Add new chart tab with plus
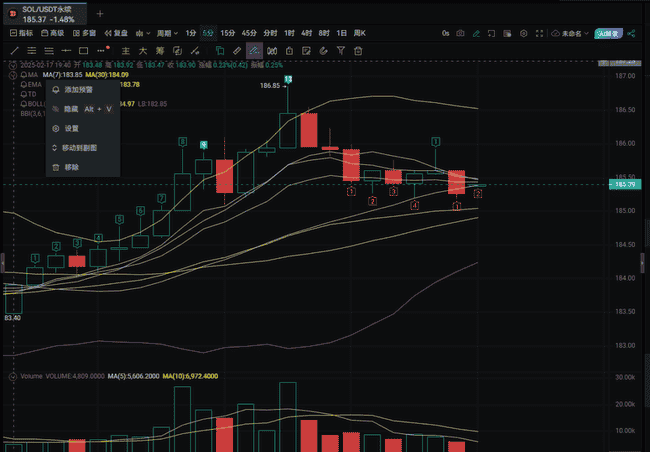 pos(99,14)
